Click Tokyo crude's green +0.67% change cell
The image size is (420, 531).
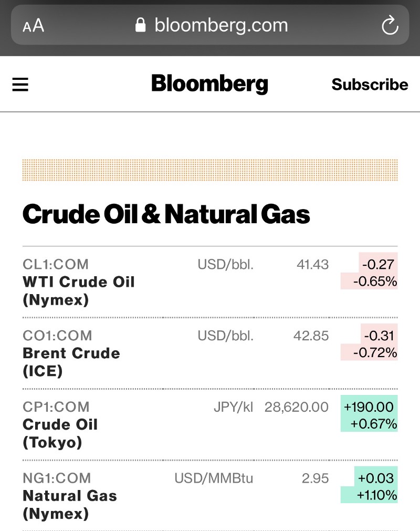(374, 424)
